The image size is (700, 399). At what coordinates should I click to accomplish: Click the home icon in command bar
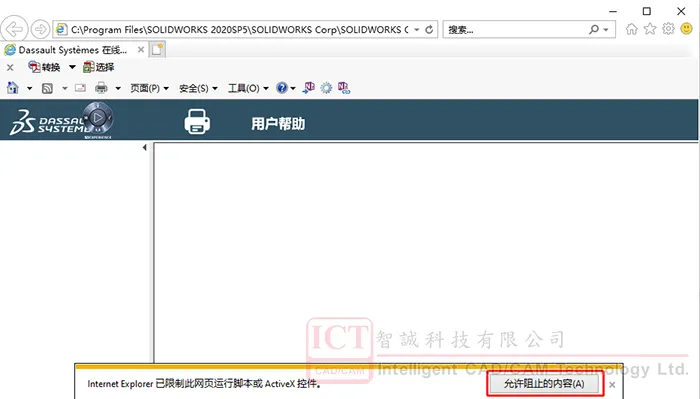12,88
